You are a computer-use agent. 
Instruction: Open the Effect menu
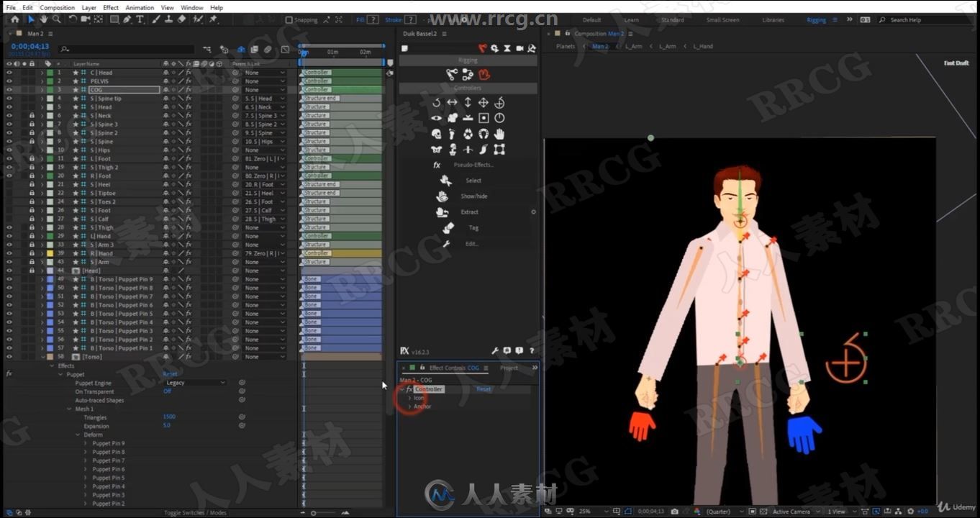pyautogui.click(x=111, y=8)
